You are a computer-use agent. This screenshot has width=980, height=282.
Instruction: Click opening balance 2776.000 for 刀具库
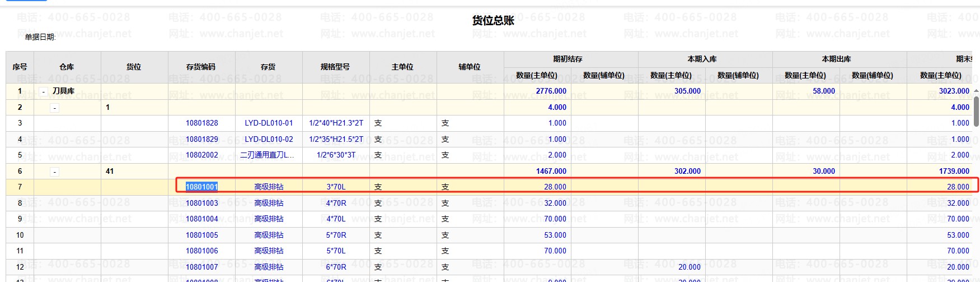(551, 91)
